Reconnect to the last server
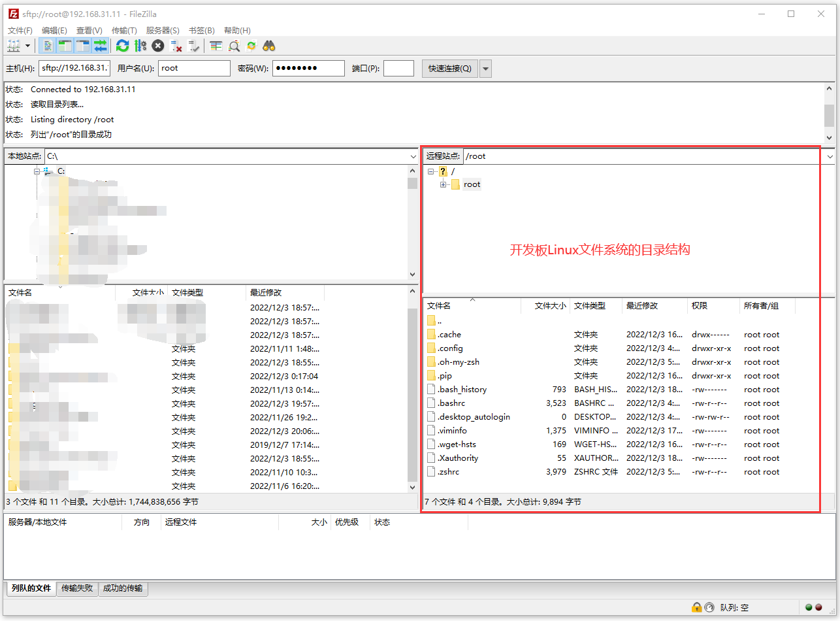 point(193,46)
